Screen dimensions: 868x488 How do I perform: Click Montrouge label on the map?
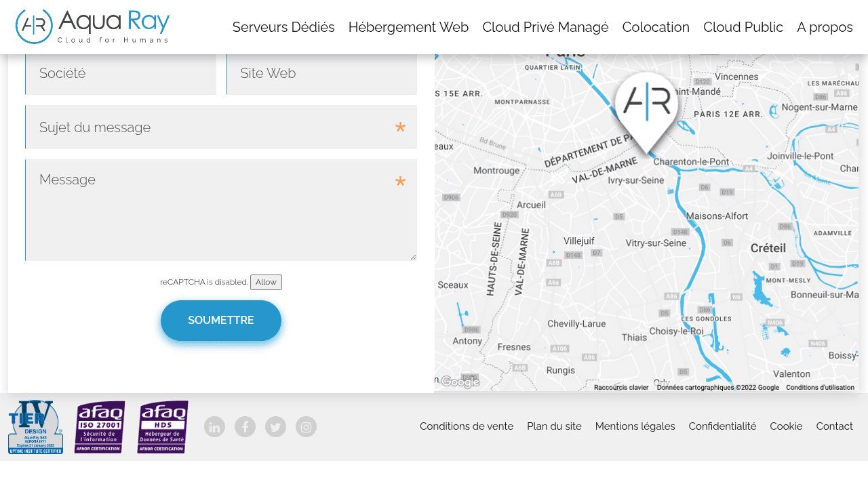point(496,171)
